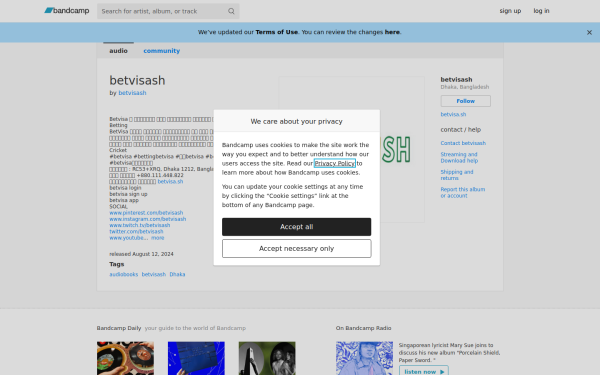Open the Terms of Use link in banner
The height and width of the screenshot is (375, 600).
[277, 32]
